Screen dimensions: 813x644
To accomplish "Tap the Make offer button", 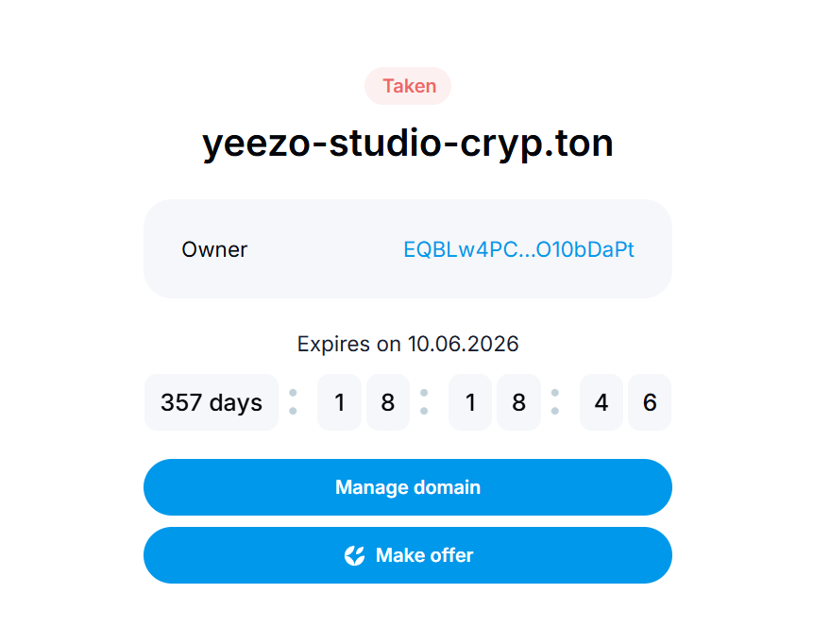I will tap(408, 555).
